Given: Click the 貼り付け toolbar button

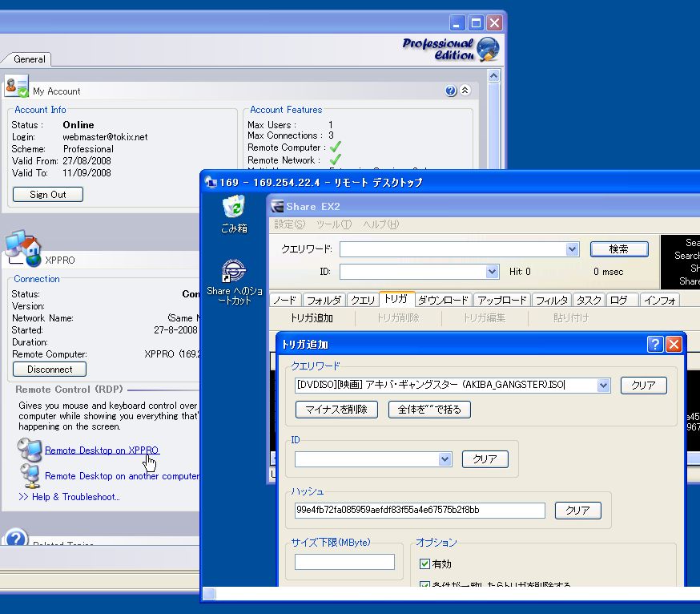Looking at the screenshot, I should click(571, 318).
